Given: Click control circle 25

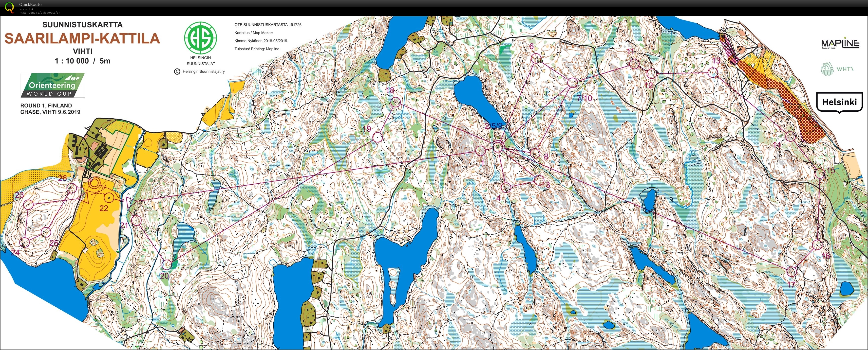Looking at the screenshot, I should click(x=46, y=232).
